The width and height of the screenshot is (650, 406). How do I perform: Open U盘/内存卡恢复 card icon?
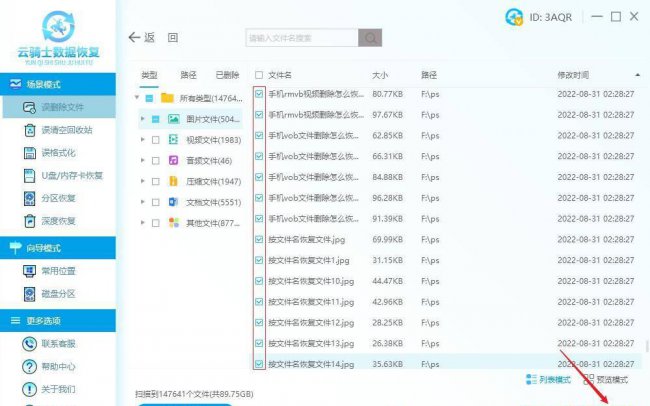click(x=29, y=176)
